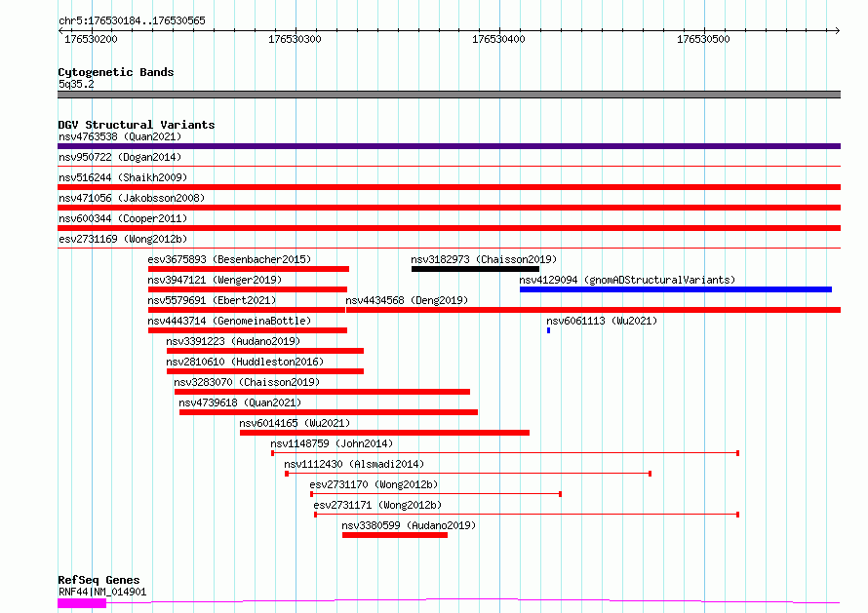Click the red bar under nsv6014165
Image resolution: width=868 pixels, height=613 pixels.
[x=384, y=433]
